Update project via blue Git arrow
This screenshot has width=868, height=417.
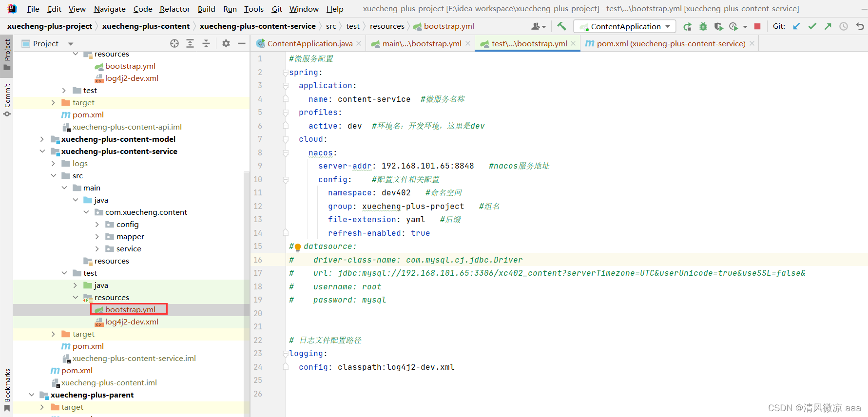coord(796,26)
